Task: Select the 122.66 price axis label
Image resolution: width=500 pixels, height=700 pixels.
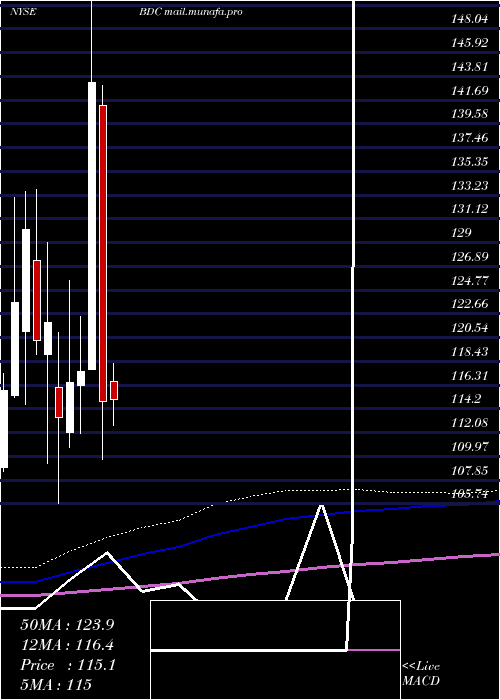Action: point(469,304)
